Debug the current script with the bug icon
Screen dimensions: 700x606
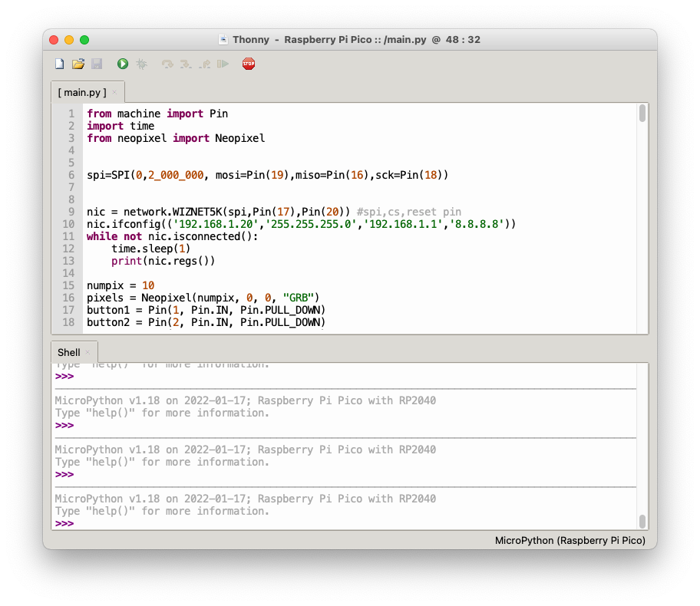click(141, 64)
